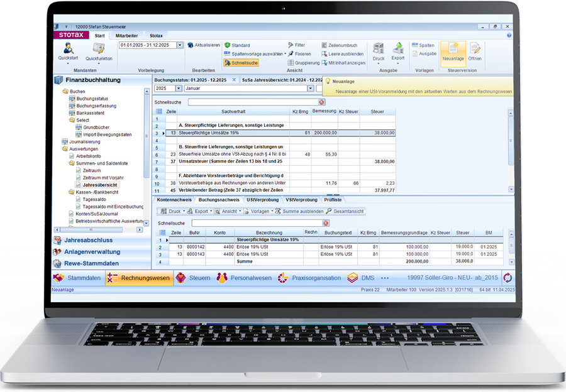Open the year 2025 dropdown
The height and width of the screenshot is (392, 566).
(x=179, y=89)
